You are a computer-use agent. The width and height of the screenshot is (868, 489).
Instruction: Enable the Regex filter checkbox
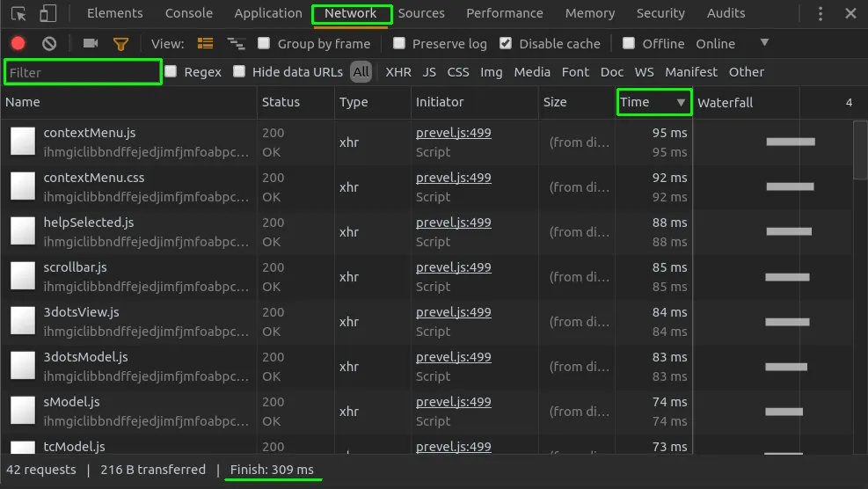pyautogui.click(x=171, y=71)
